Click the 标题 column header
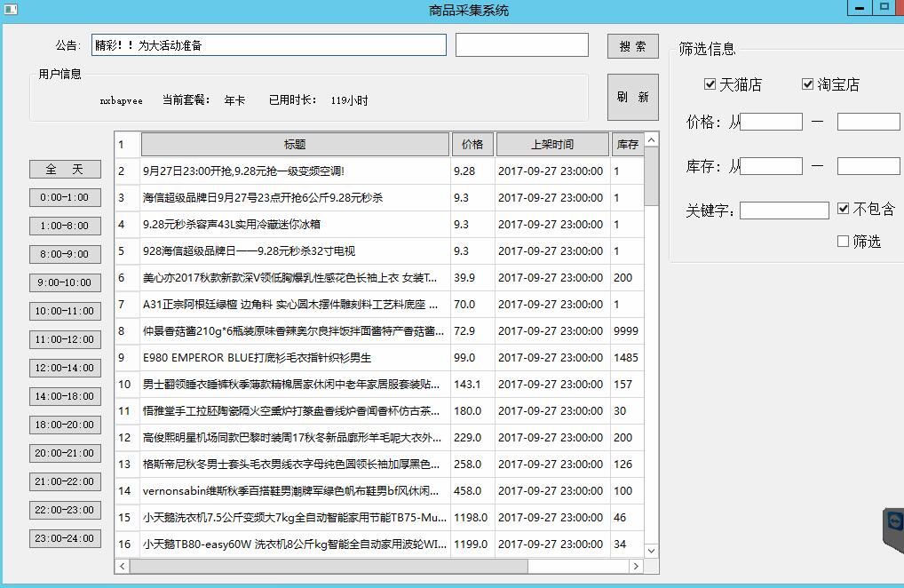Screen dimensions: 904x588 (293, 143)
